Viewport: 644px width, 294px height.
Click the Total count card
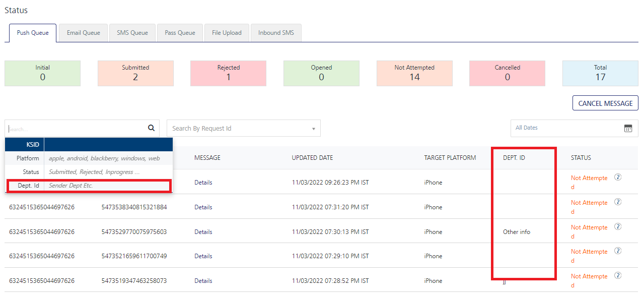pos(600,73)
